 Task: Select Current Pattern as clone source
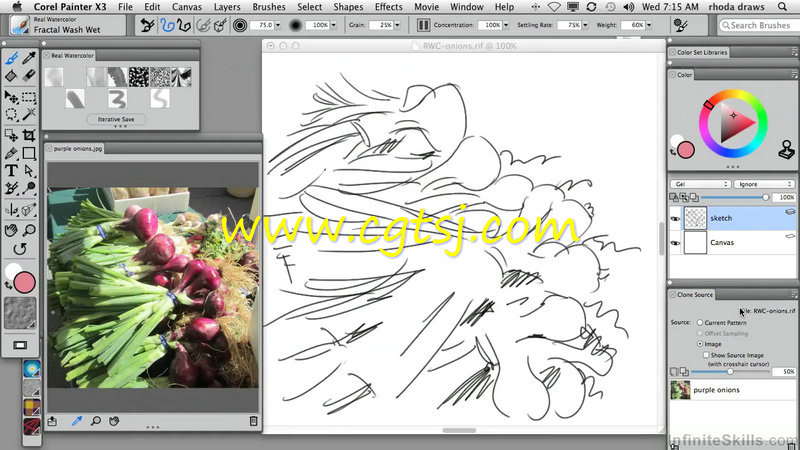pyautogui.click(x=700, y=322)
